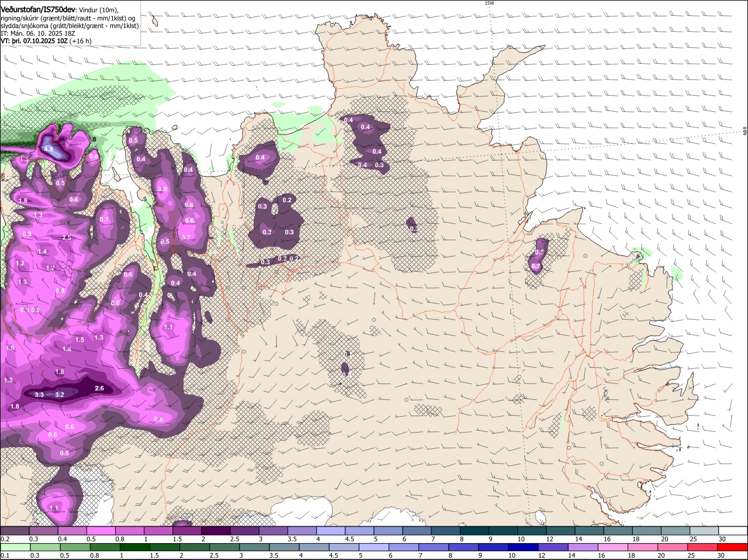Select the VT valid time line in header

tap(46, 41)
